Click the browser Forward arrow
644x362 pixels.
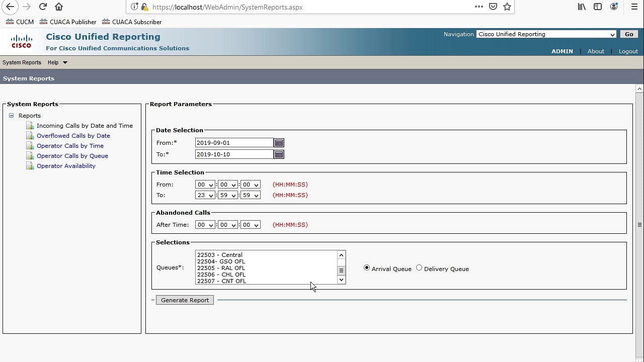click(27, 7)
